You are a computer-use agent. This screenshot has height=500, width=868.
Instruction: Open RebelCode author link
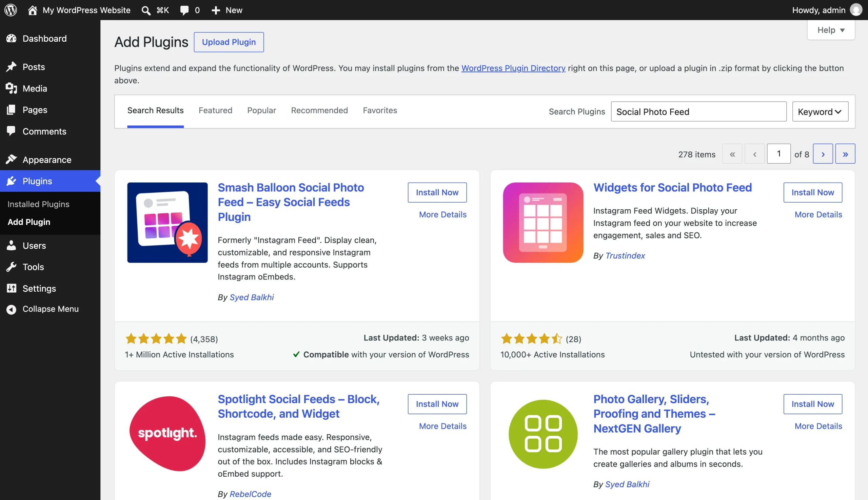point(250,494)
